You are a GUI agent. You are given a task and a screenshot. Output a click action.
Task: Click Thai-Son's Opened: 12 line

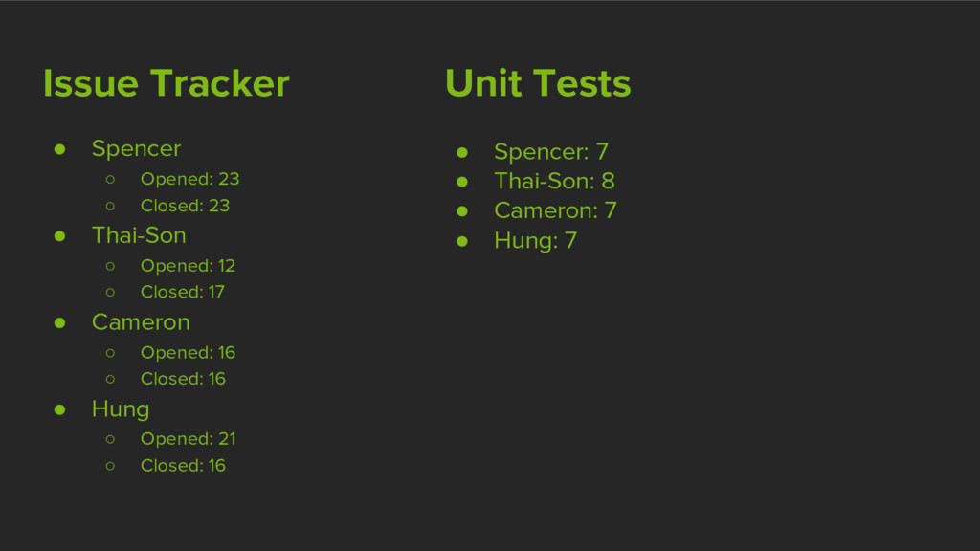[188, 266]
